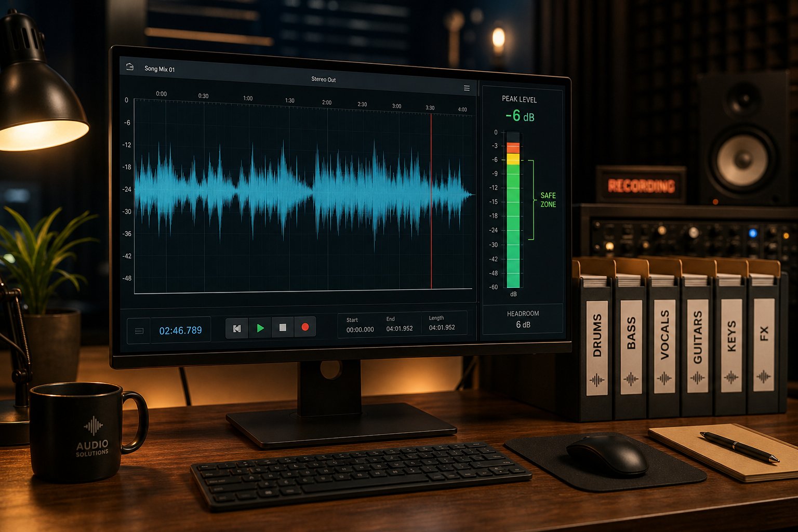Viewport: 798px width, 532px height.
Task: Select the Song Mix 01 project title
Action: 159,69
